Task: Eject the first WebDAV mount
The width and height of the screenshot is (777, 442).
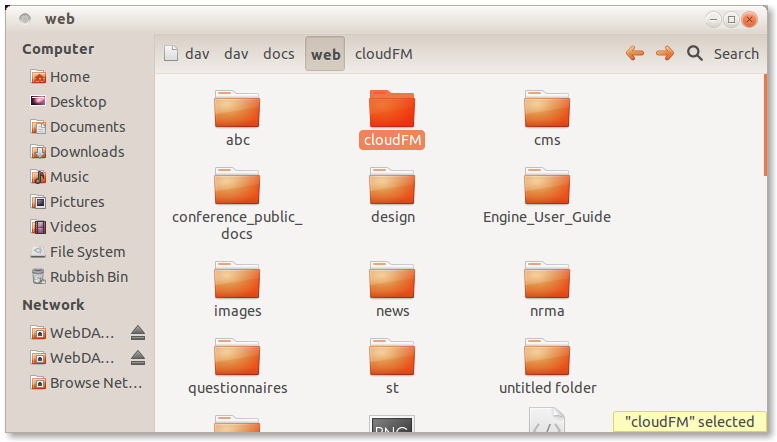Action: coord(138,332)
